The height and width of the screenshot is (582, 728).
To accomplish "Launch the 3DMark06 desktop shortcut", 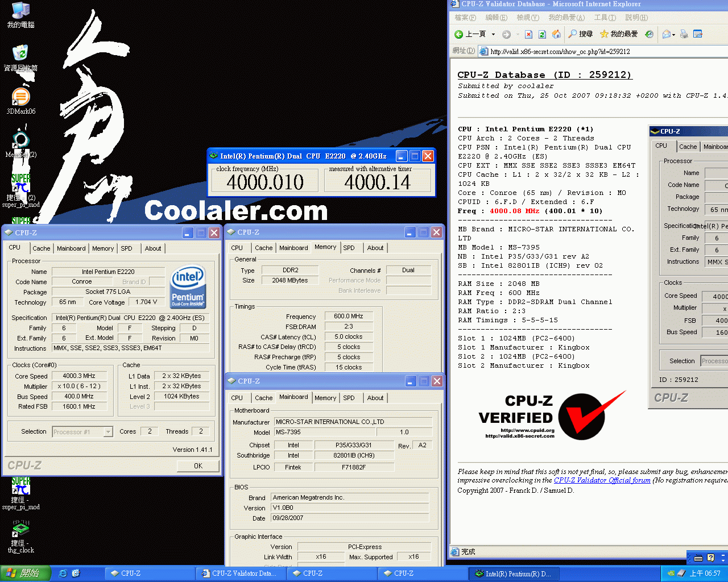I will [x=20, y=102].
